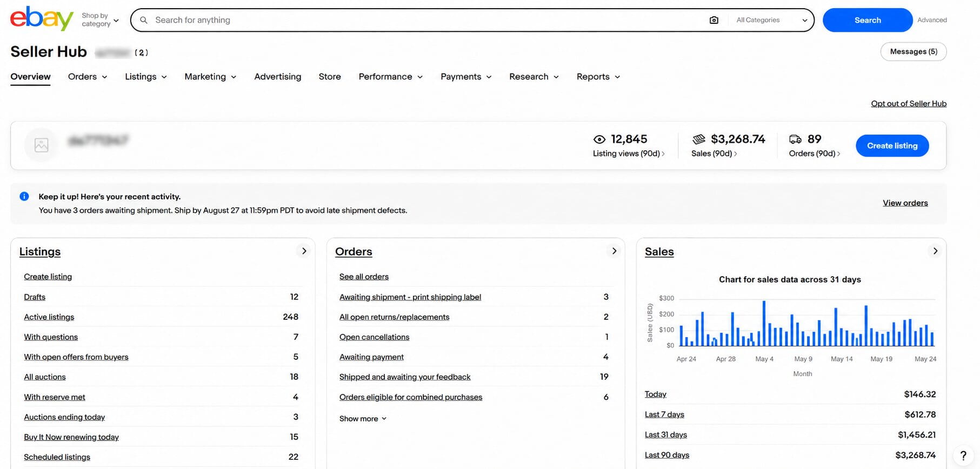The height and width of the screenshot is (469, 980).
Task: Expand the Reports menu
Action: click(x=598, y=77)
